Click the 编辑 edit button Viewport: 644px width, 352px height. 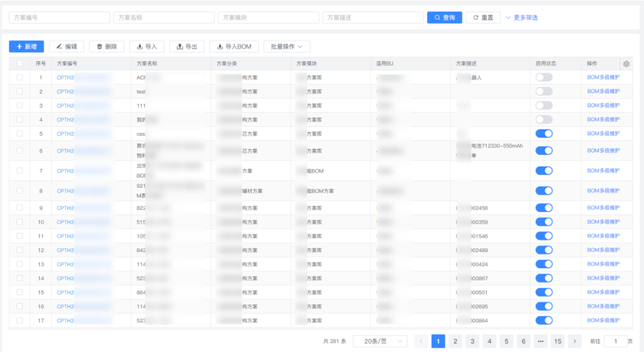pyautogui.click(x=67, y=46)
